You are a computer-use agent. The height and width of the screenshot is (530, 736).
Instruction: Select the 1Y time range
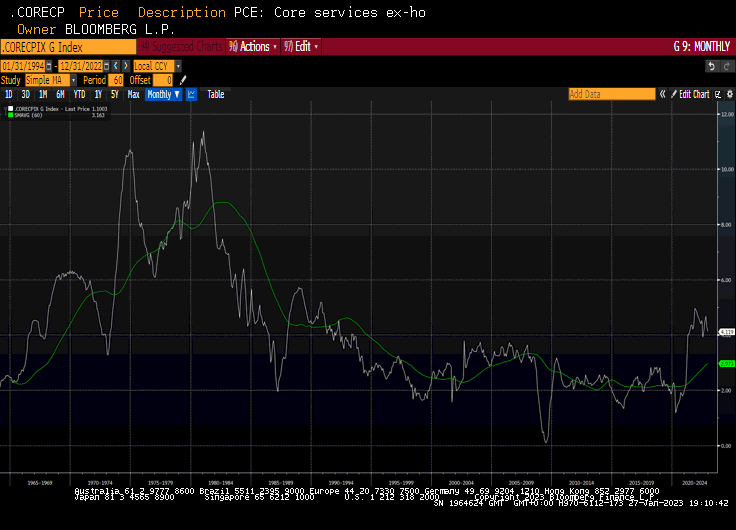pos(97,94)
